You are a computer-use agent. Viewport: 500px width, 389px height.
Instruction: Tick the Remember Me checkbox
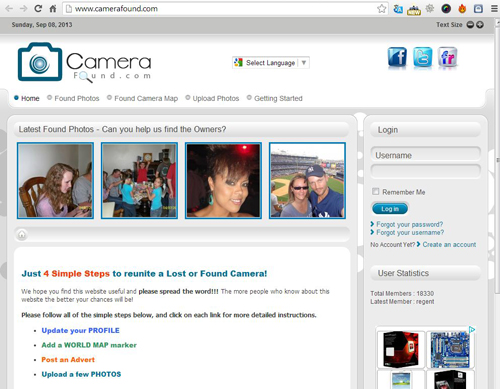click(376, 192)
